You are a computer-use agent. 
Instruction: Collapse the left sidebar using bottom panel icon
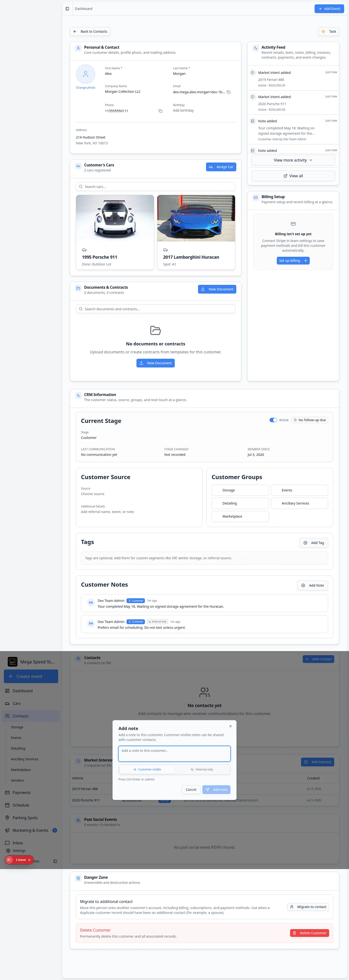[x=55, y=861]
